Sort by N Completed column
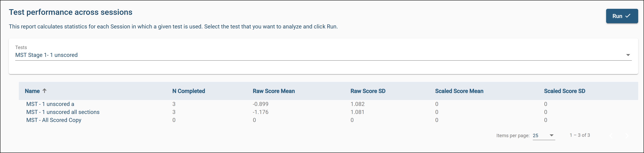The width and height of the screenshot is (644, 153). click(x=189, y=91)
